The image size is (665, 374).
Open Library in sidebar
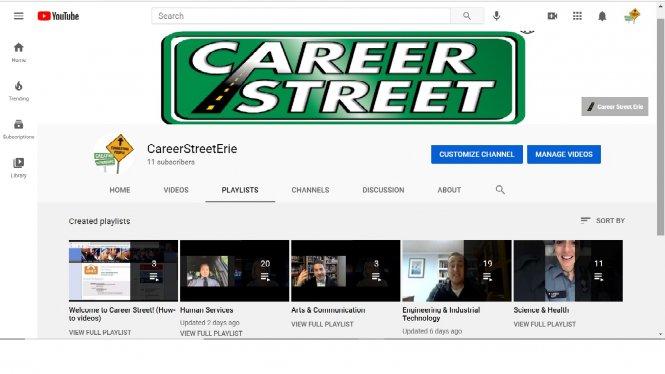click(19, 167)
